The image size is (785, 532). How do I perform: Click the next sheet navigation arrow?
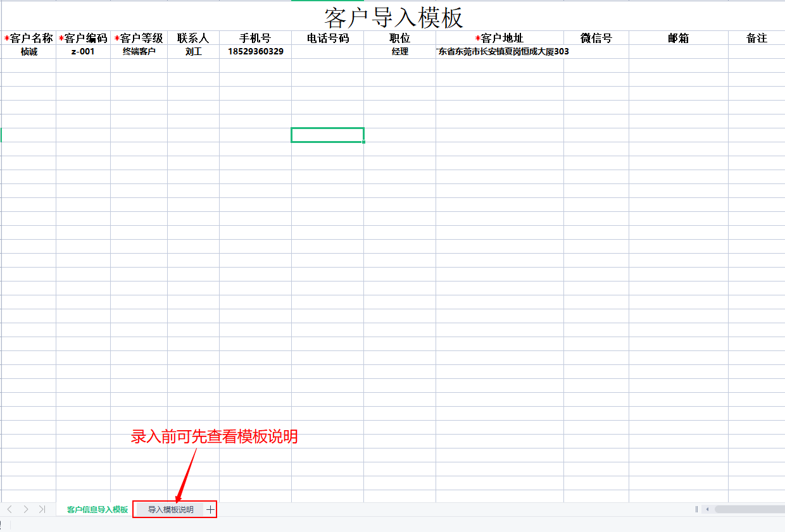(x=26, y=509)
